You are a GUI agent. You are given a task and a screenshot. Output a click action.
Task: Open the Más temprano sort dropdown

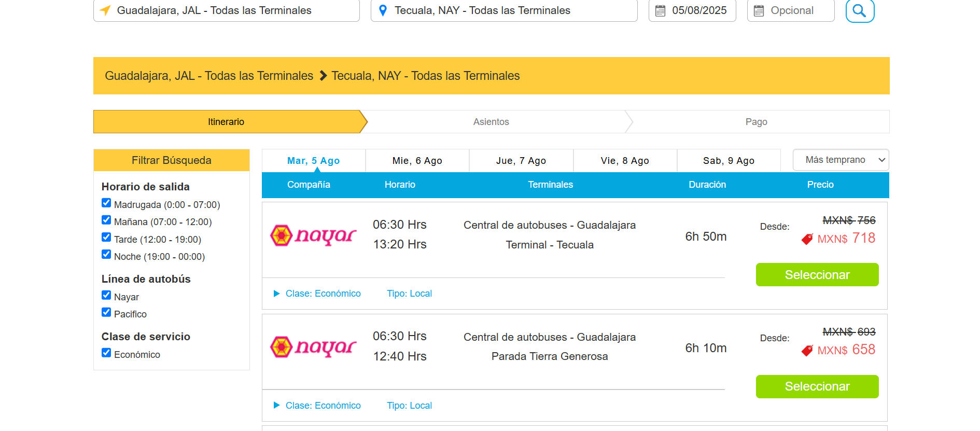(x=841, y=160)
